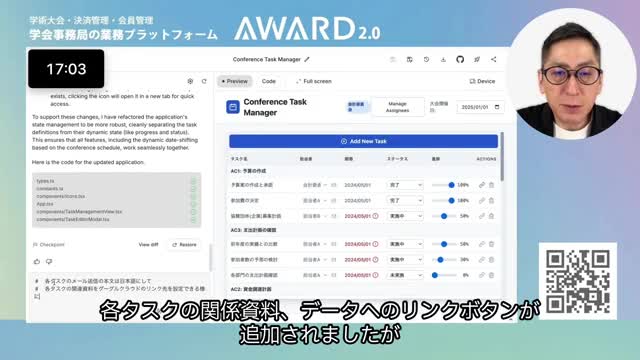The height and width of the screenshot is (360, 640).
Task: Open assignee dropdown in 参加費の決定 row
Action: coord(315,200)
